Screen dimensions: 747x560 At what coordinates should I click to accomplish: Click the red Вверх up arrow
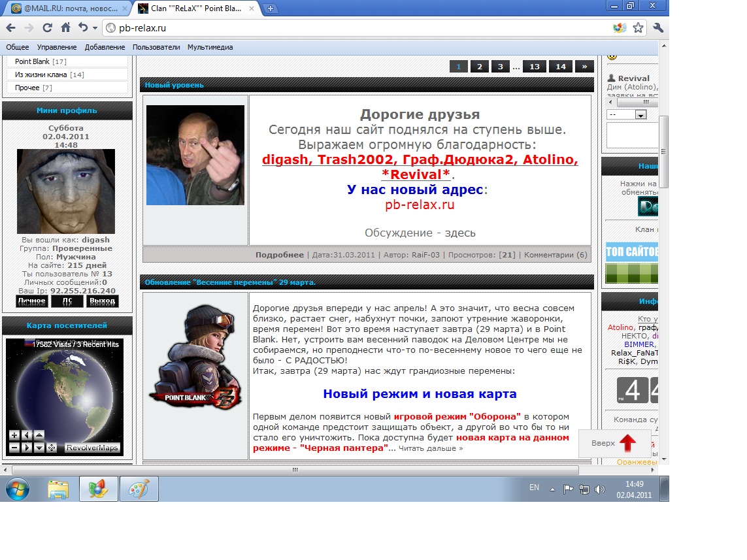coord(627,443)
